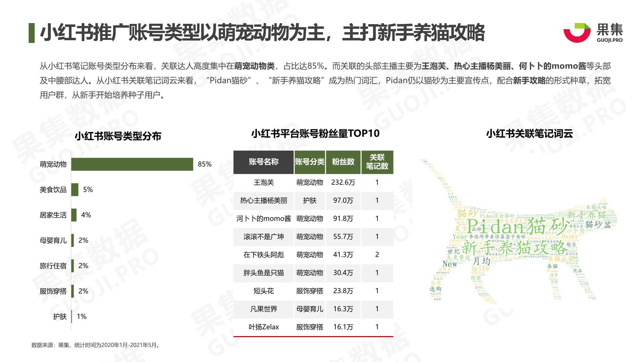Screen dimensions: 644x362
Task: Click the 1% data label
Action: pyautogui.click(x=81, y=317)
